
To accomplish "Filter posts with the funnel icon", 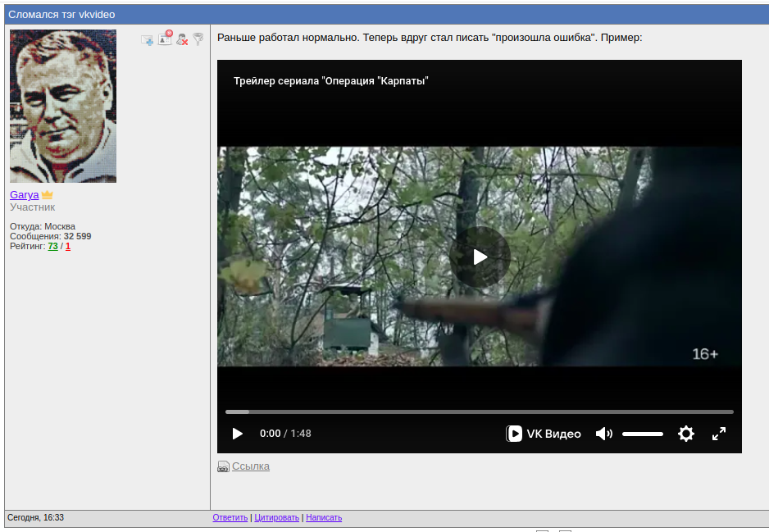I will pyautogui.click(x=198, y=39).
